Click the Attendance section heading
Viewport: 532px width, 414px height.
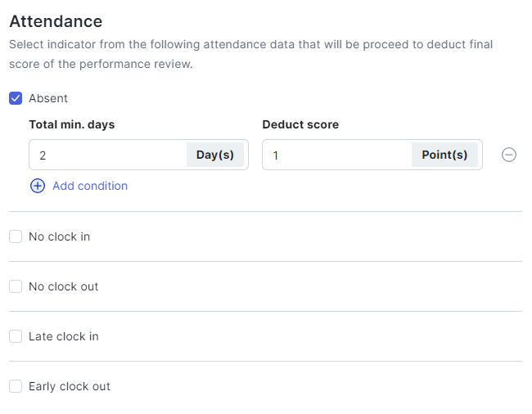click(56, 21)
